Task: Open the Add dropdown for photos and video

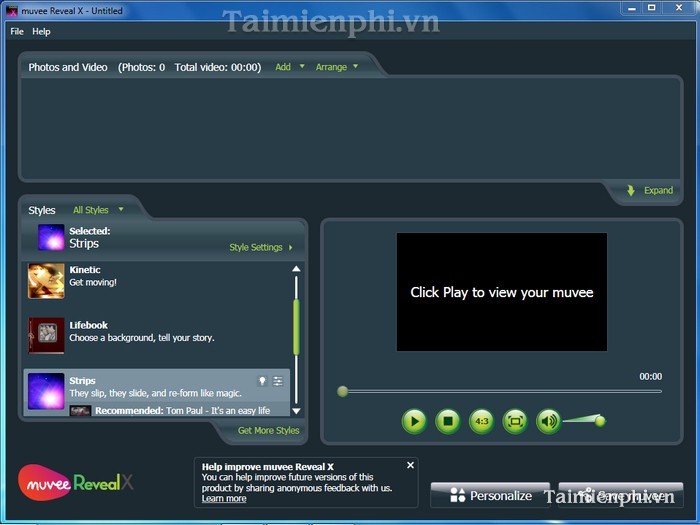Action: coord(289,67)
